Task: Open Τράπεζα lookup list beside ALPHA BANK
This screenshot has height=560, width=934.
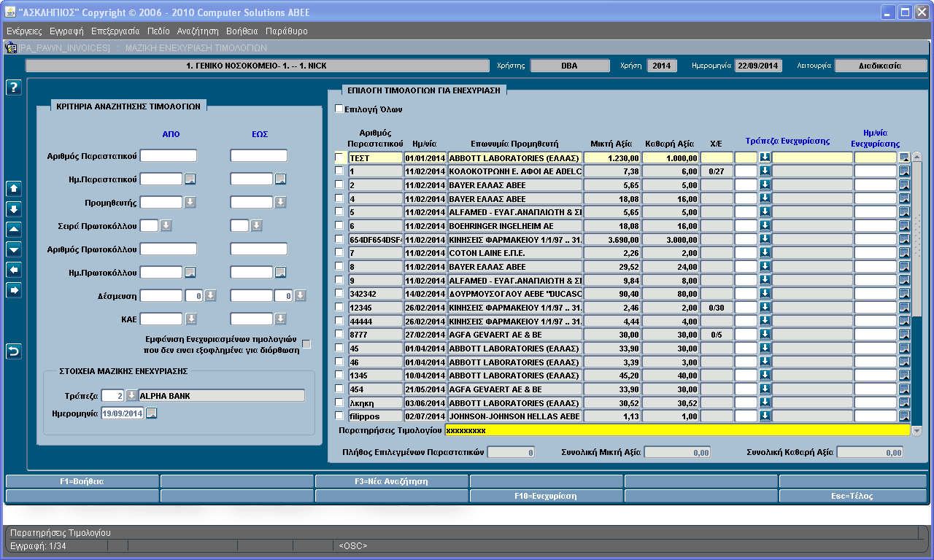Action: [x=131, y=396]
